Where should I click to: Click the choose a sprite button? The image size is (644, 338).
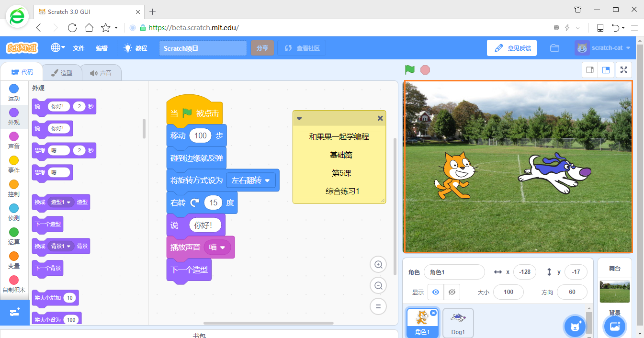click(x=574, y=327)
